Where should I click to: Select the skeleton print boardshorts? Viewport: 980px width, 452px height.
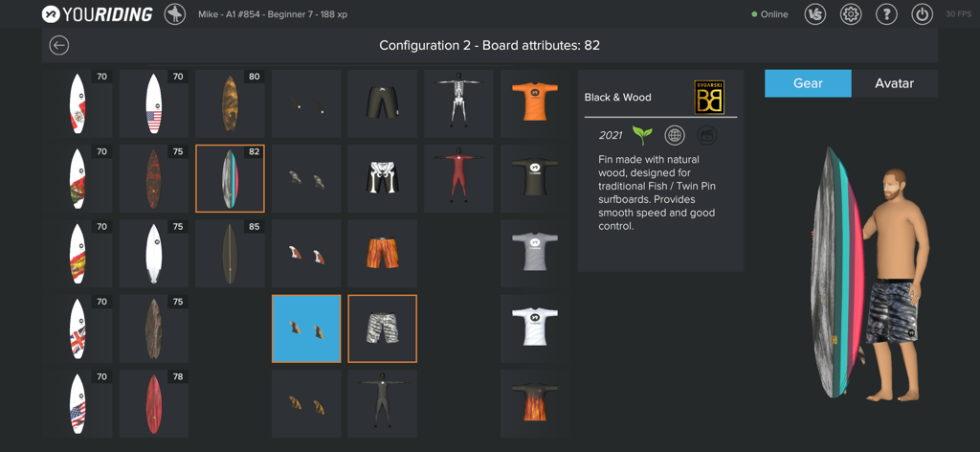point(383,179)
